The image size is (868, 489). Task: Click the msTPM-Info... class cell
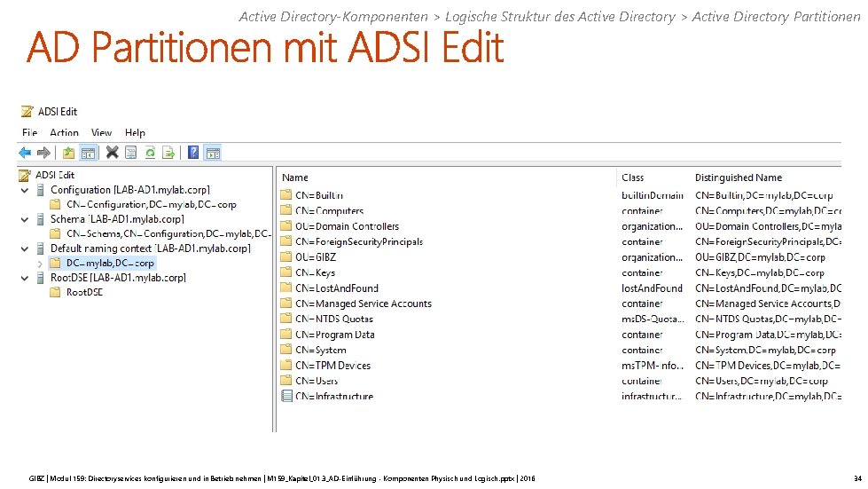653,365
